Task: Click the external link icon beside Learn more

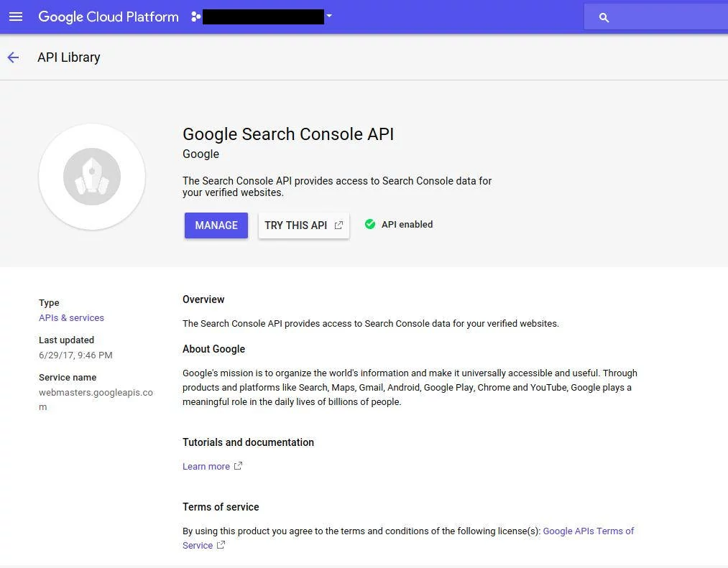Action: tap(238, 466)
